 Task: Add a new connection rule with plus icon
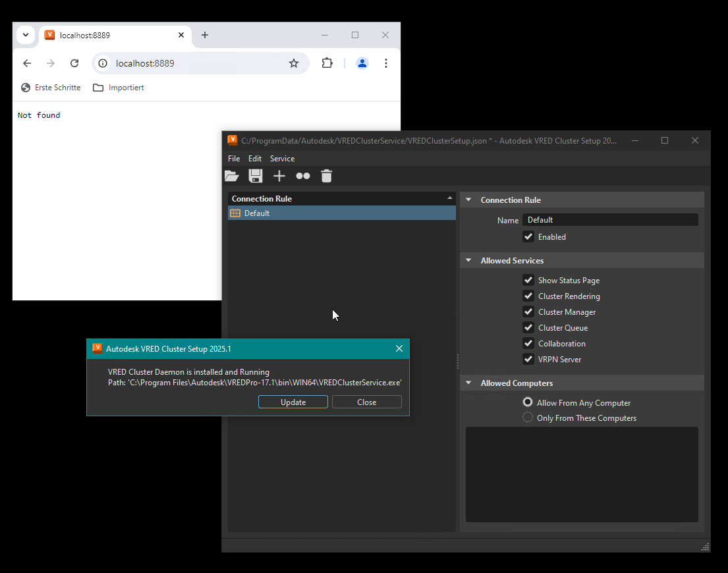click(x=279, y=176)
